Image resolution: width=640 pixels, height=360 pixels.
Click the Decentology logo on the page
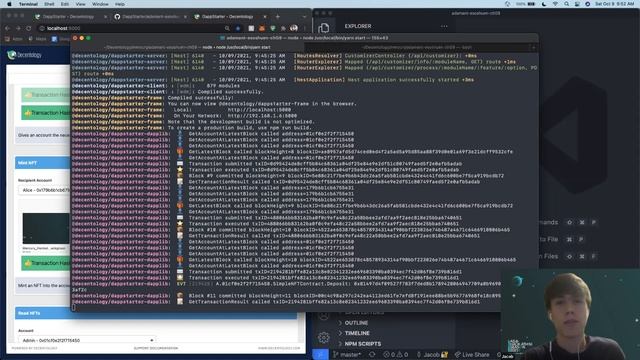(25, 55)
